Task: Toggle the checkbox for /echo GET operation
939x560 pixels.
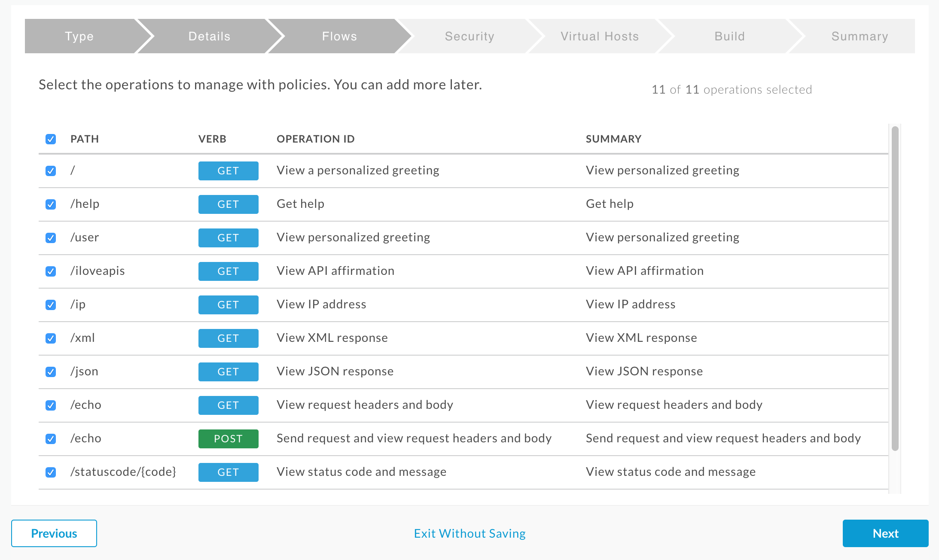Action: pos(52,405)
